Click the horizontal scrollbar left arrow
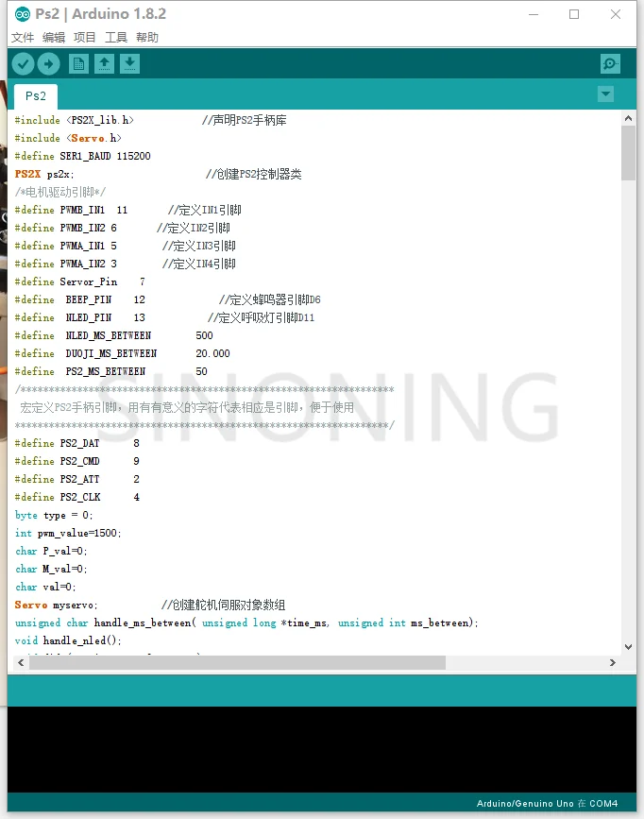This screenshot has width=644, height=819. [21, 662]
